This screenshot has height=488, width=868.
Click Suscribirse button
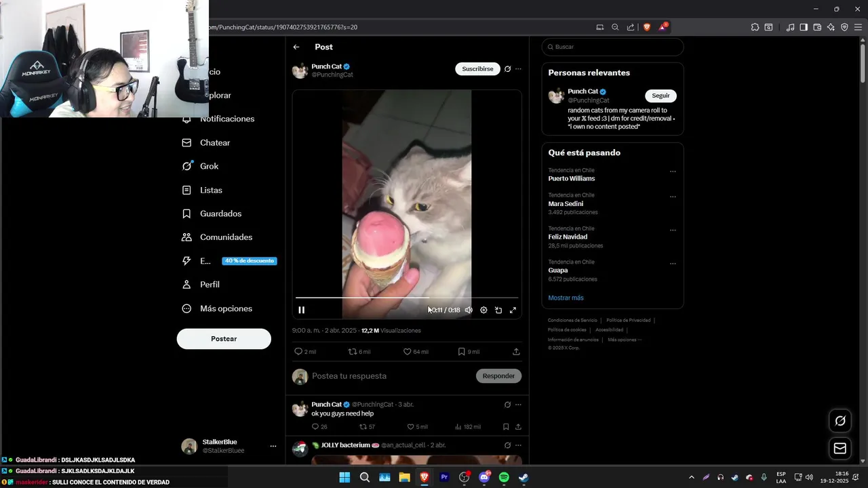tap(477, 68)
